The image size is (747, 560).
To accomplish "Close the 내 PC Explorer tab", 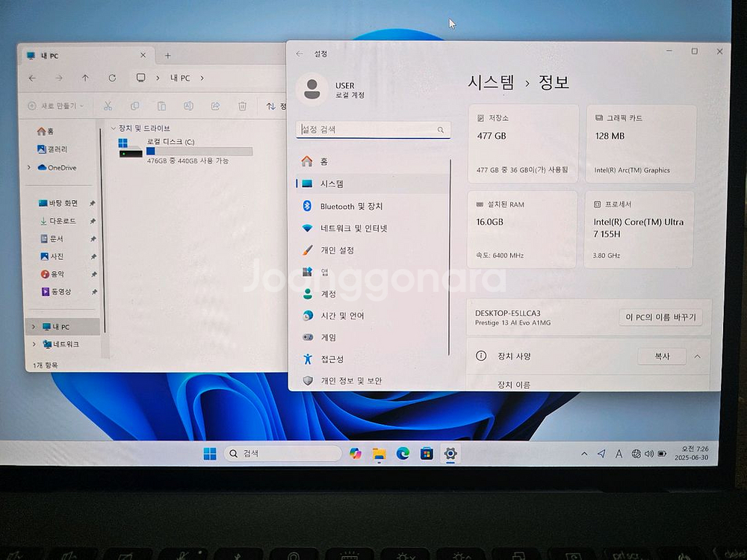I will pyautogui.click(x=143, y=55).
